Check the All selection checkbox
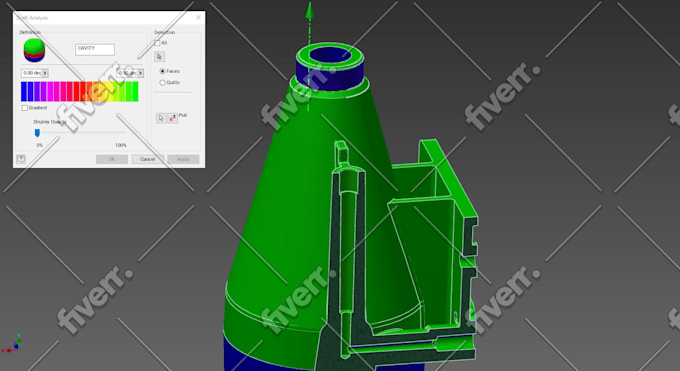This screenshot has height=371, width=680. point(157,43)
